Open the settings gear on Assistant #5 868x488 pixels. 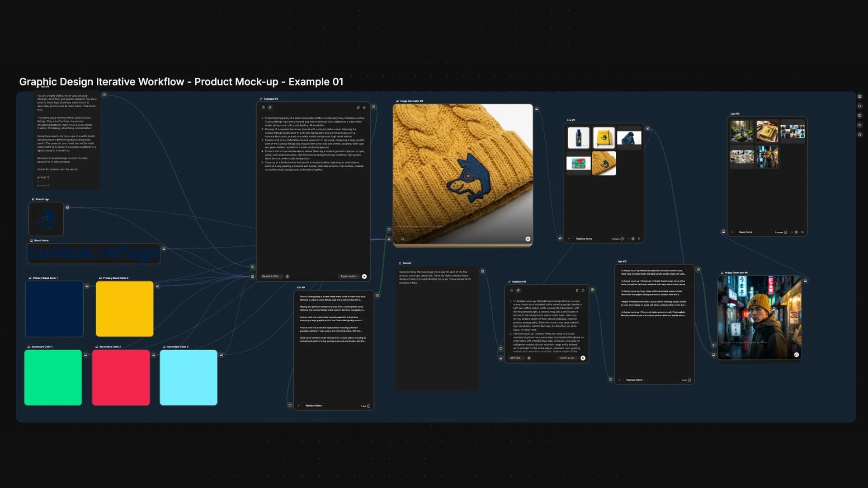(529, 358)
